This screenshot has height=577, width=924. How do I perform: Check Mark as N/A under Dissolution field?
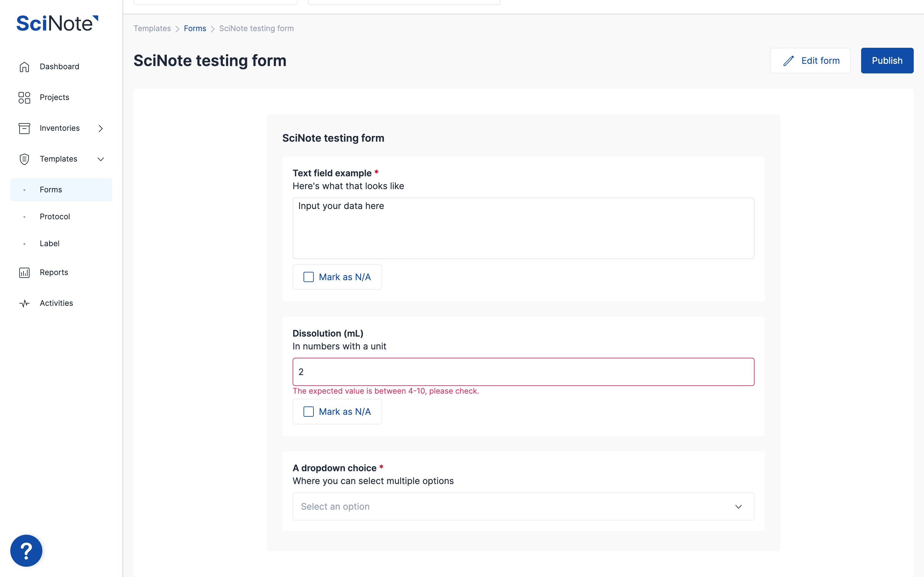[x=309, y=411]
